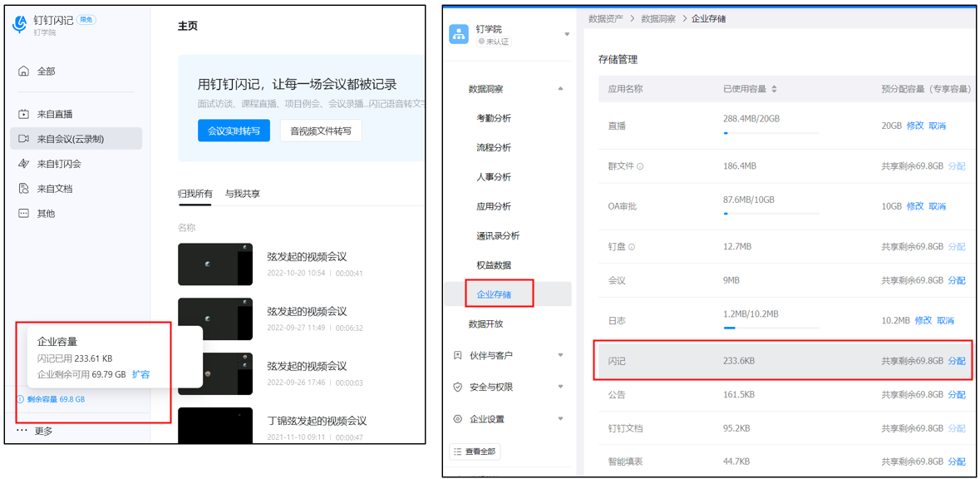Open 考勤分析 in sidebar menu
The height and width of the screenshot is (479, 980).
pos(493,118)
